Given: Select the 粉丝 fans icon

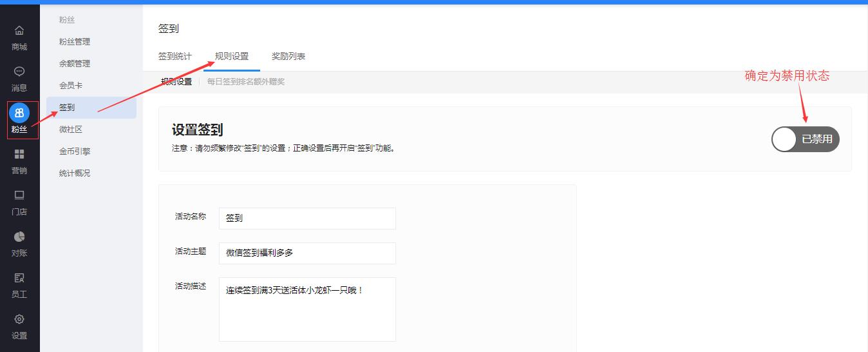Looking at the screenshot, I should pos(19,113).
